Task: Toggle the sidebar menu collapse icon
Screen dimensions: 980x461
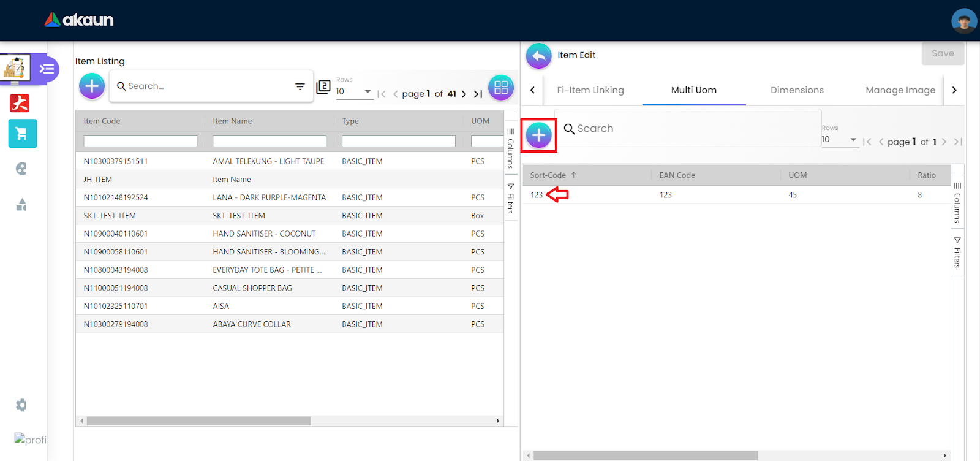Action: 47,69
